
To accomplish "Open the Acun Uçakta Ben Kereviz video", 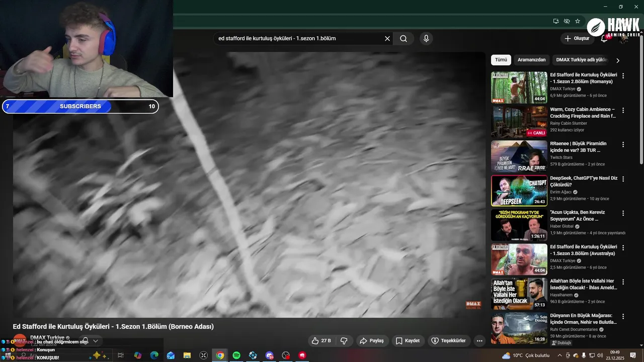I will tap(577, 216).
